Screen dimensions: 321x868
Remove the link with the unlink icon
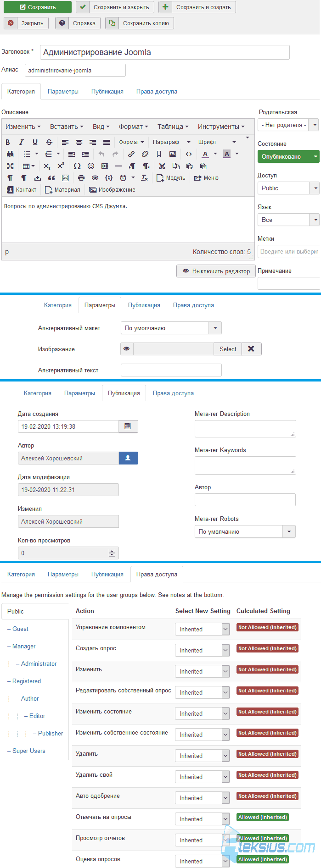(x=145, y=154)
